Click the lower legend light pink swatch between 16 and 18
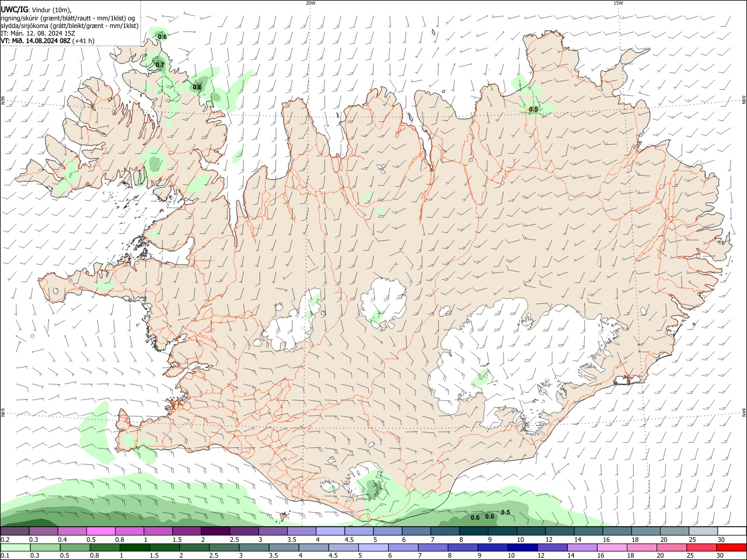This screenshot has width=747, height=560. coord(613,547)
